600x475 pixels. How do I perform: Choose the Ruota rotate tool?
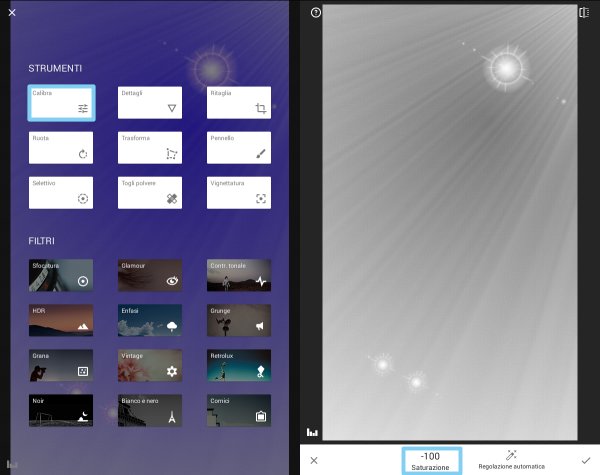61,147
